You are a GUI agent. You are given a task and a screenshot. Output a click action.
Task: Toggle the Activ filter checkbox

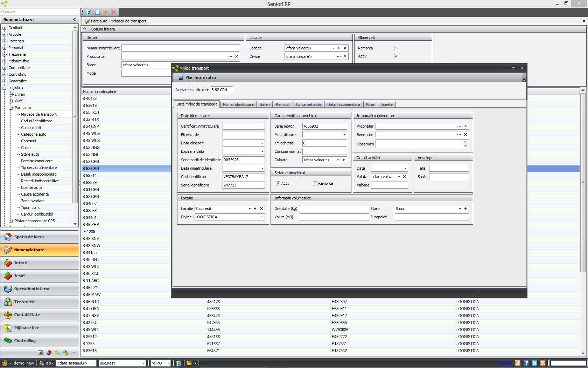click(x=396, y=56)
